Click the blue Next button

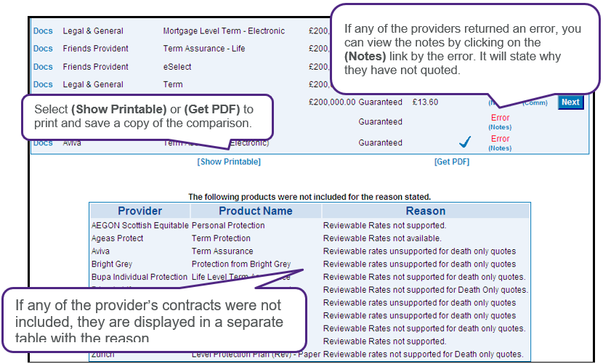pyautogui.click(x=570, y=102)
